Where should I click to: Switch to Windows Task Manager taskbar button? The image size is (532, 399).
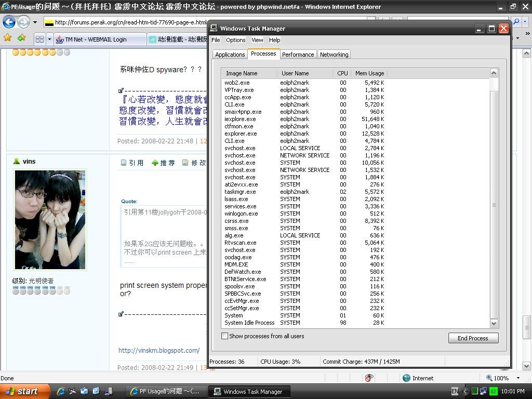pos(249,391)
